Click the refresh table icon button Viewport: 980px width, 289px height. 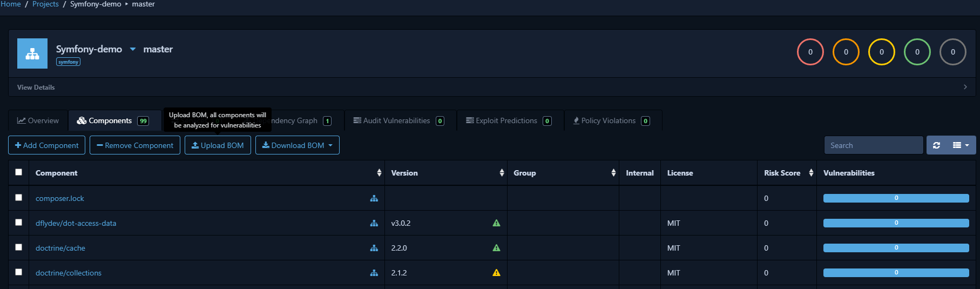point(936,145)
